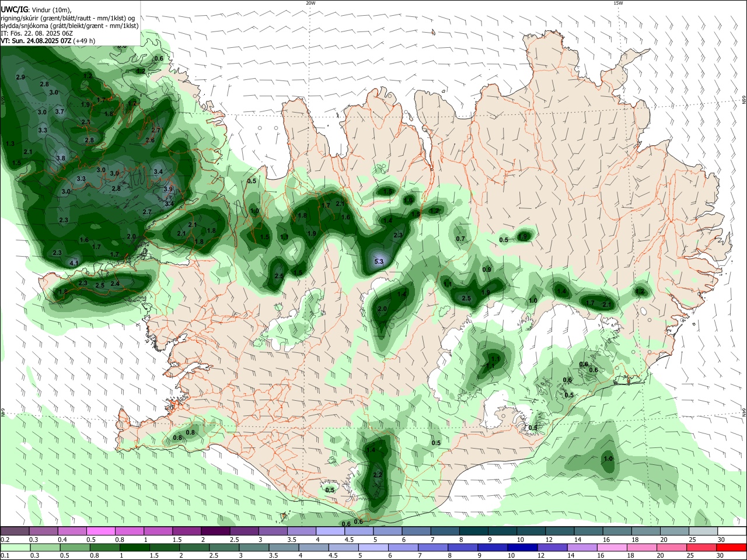Select the 2.4 value on the western peninsula
Viewport: 747px width, 560px height.
[115, 283]
